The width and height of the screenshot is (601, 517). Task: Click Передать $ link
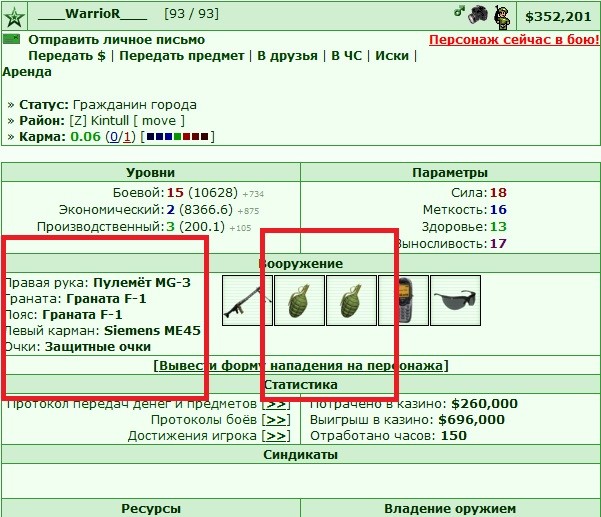[x=67, y=56]
